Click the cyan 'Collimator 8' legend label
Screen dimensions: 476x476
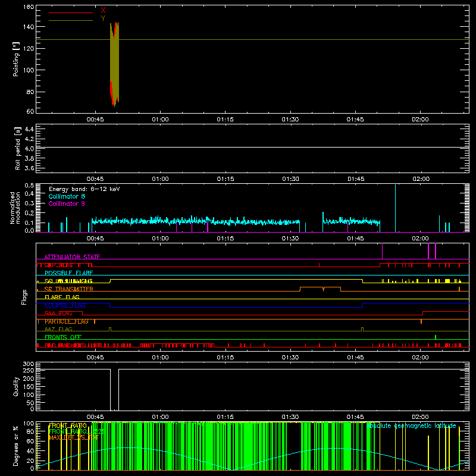pos(67,196)
